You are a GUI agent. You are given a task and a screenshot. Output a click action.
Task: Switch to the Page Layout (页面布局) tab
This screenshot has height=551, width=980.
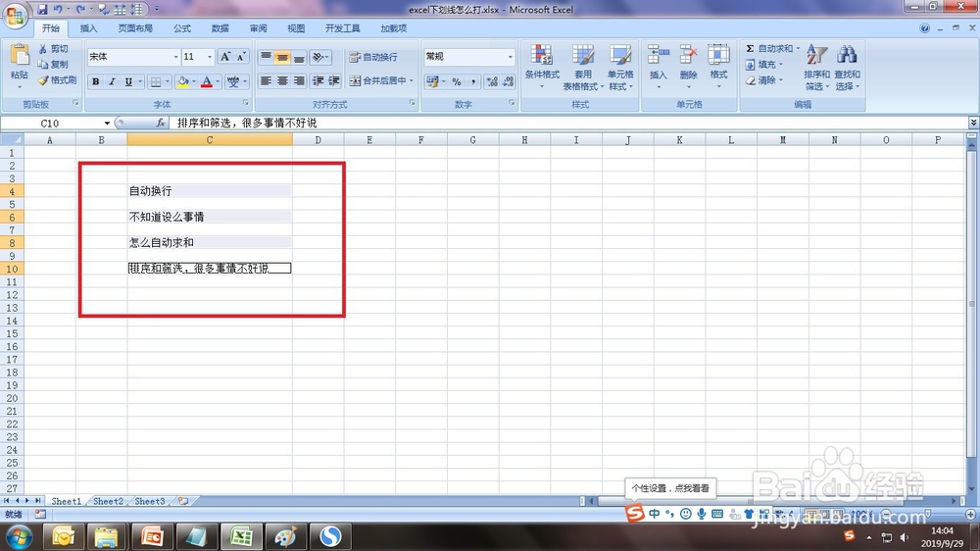[135, 28]
